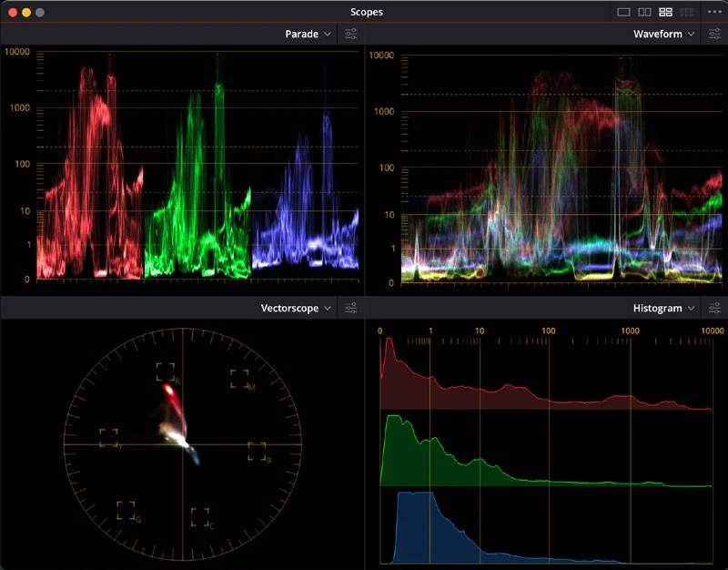This screenshot has height=570, width=728.
Task: Click the red target box on vectorscope
Action: [166, 372]
